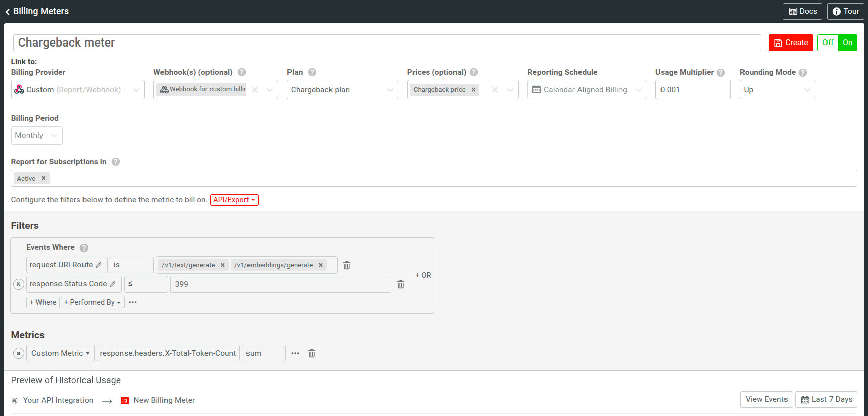This screenshot has height=416, width=868.
Task: Click the Preview of Historical Usage heading
Action: point(66,380)
